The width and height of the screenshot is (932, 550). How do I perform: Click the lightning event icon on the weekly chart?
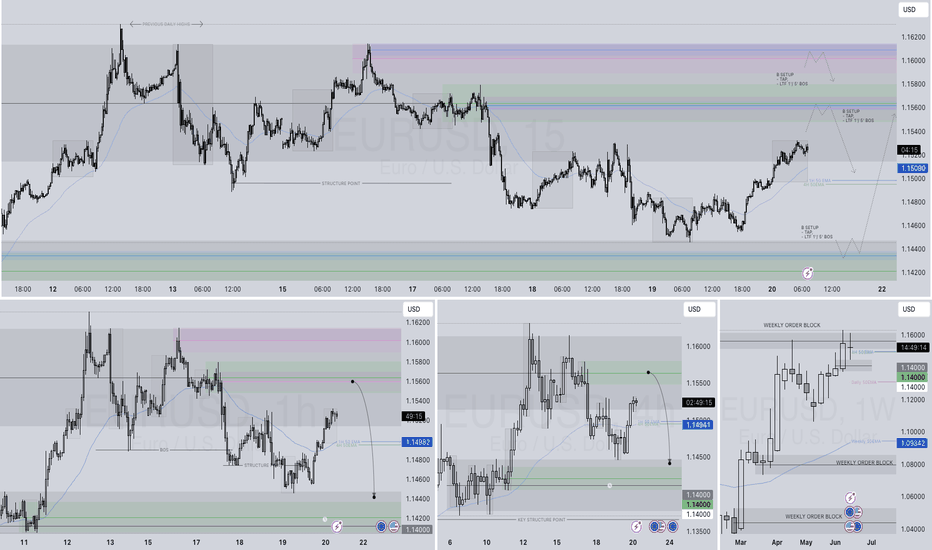pyautogui.click(x=850, y=498)
